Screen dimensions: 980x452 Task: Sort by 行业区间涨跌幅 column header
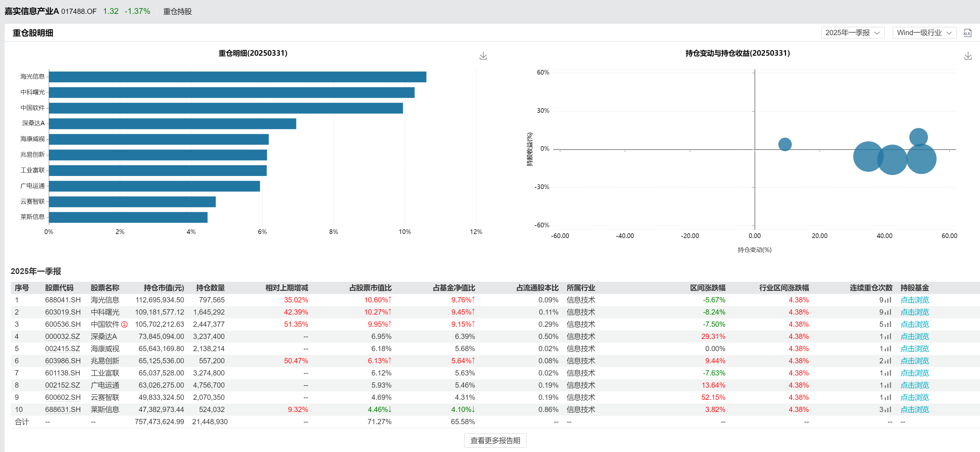point(784,288)
